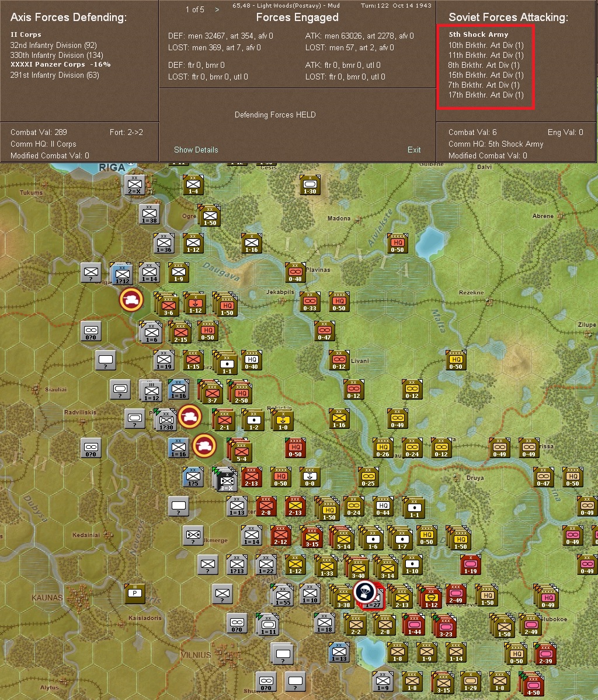Screen dimensions: 598x700
Task: Click 330th Infantry Division (134) entry
Action: [x=57, y=56]
